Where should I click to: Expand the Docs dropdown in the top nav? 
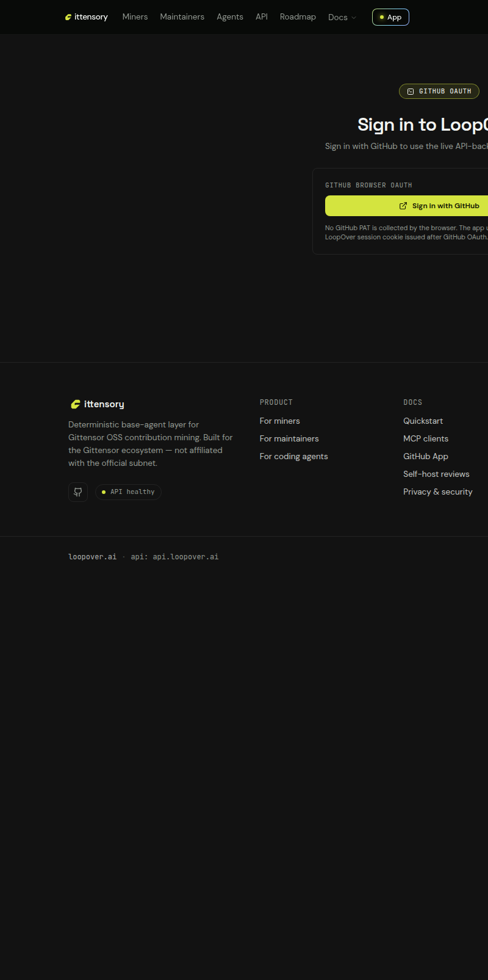(x=342, y=17)
